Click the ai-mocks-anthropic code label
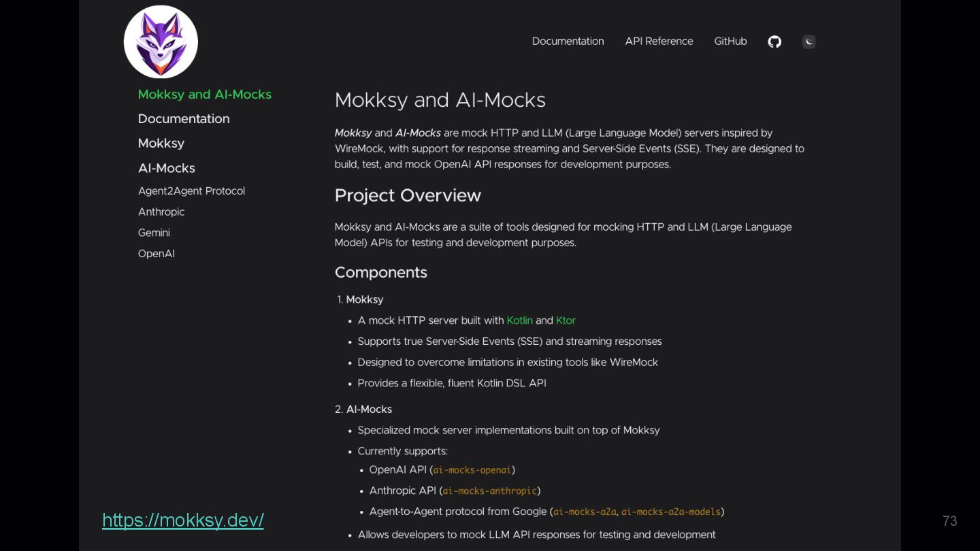This screenshot has width=980, height=551. tap(490, 491)
